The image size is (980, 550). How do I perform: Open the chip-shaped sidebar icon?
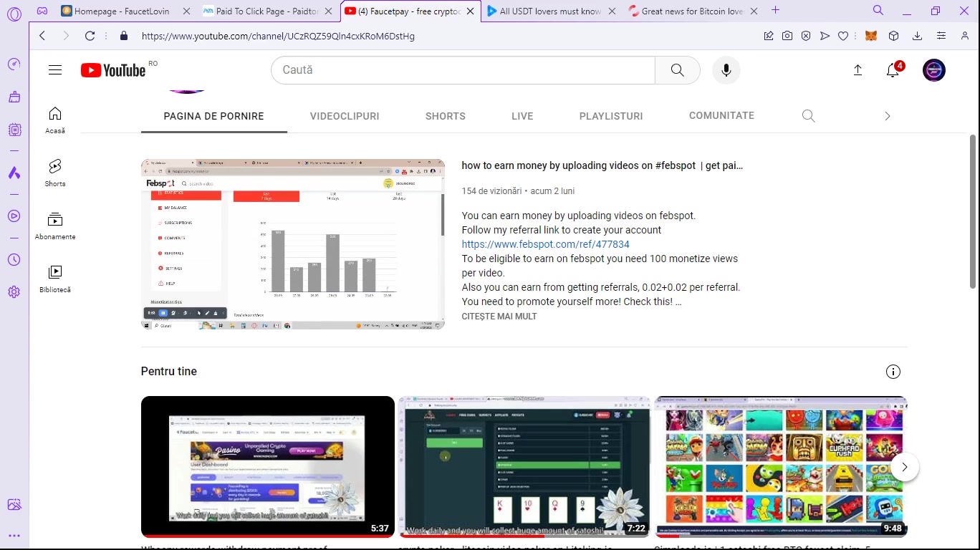(14, 130)
